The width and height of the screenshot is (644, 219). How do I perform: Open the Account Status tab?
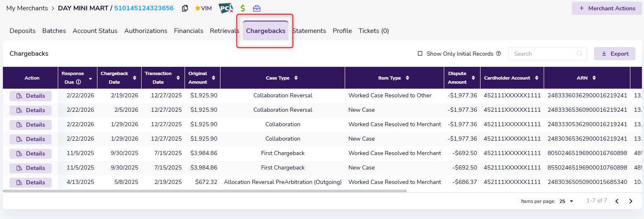(x=95, y=31)
